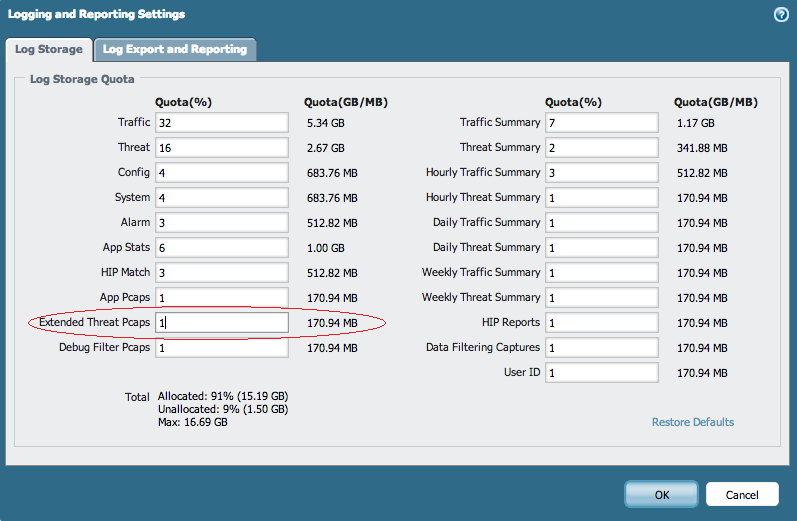Click the help question mark icon

coord(780,15)
